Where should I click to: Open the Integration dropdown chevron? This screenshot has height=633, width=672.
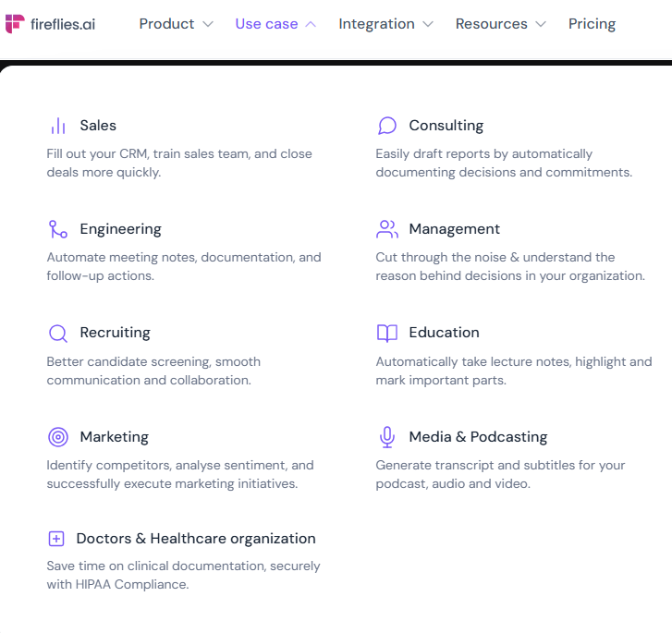coord(427,24)
